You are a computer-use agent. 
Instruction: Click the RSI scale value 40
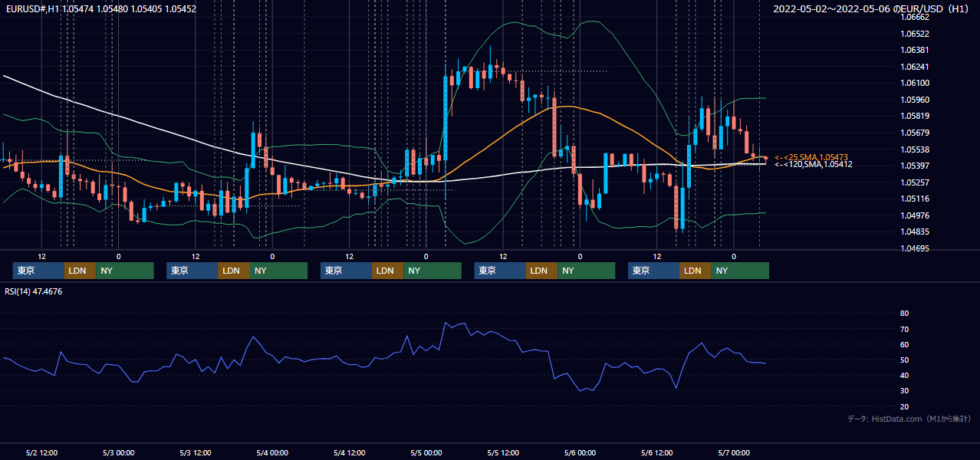point(904,376)
